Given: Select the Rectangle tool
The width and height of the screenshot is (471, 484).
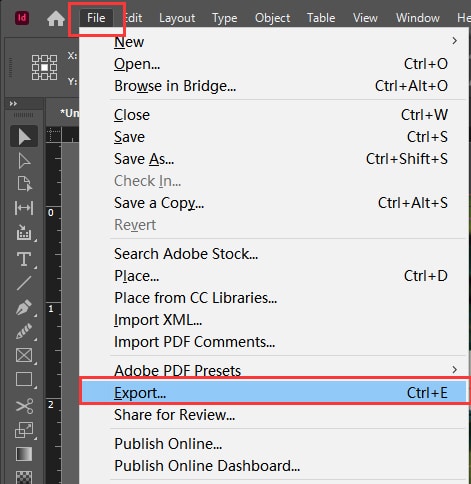Looking at the screenshot, I should (x=24, y=379).
